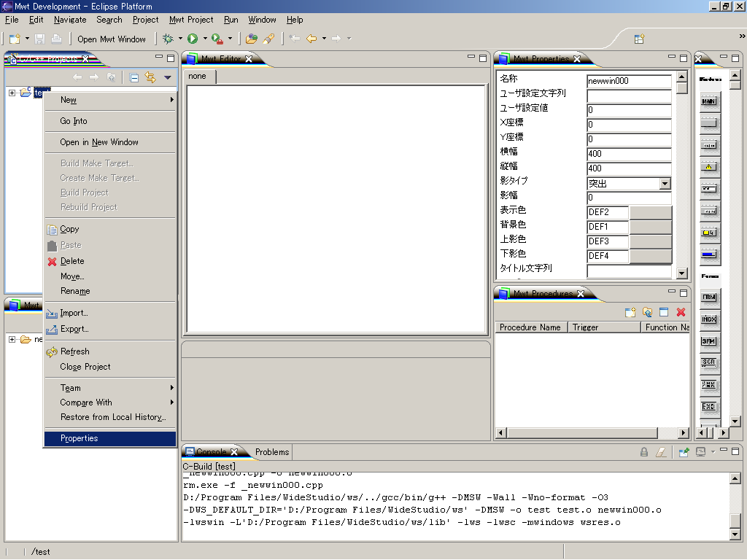Screen dimensions: 747x560
Task: Click Link with Editor arrows icon
Action: [x=150, y=77]
